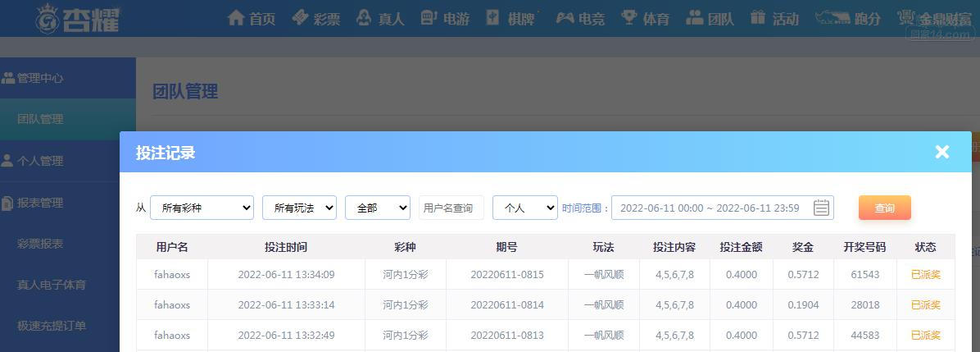Click the document icon beside 报表管理

7,203
